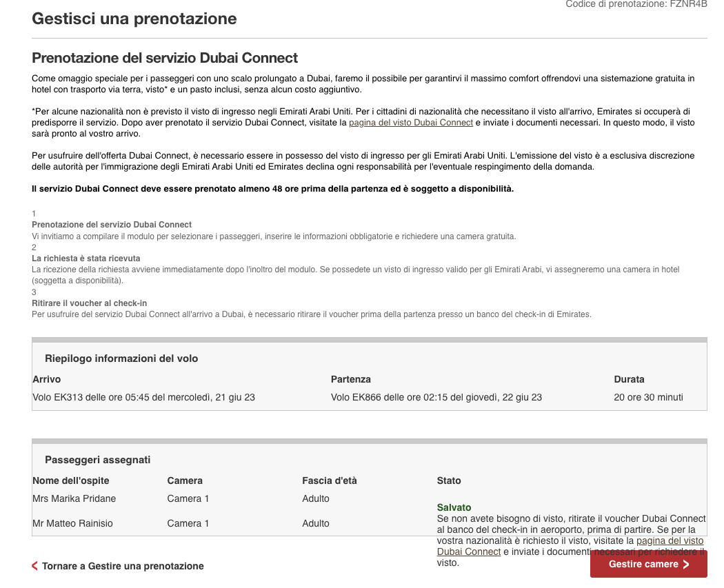This screenshot has height=588, width=724.
Task: Click Adulto in Matteo Rainisio row
Action: click(x=316, y=523)
